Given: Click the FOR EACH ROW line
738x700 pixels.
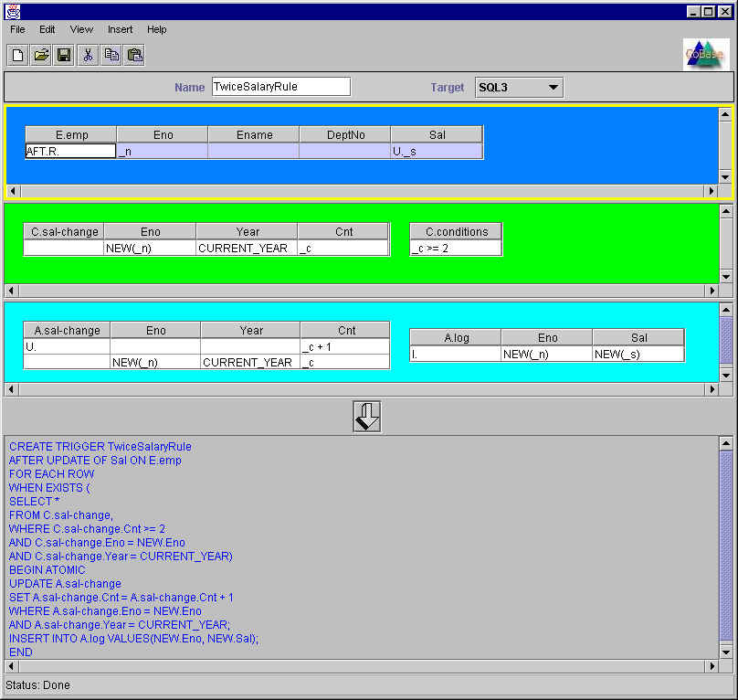Looking at the screenshot, I should 52,474.
